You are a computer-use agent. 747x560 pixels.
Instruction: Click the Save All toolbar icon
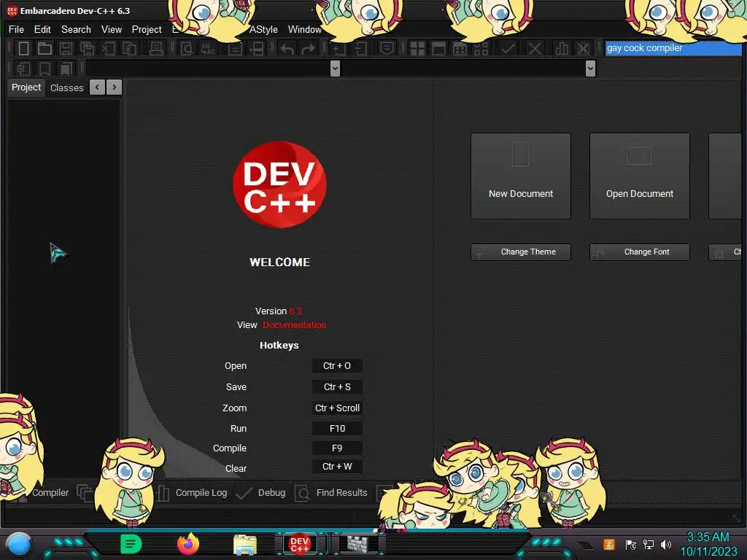[87, 49]
